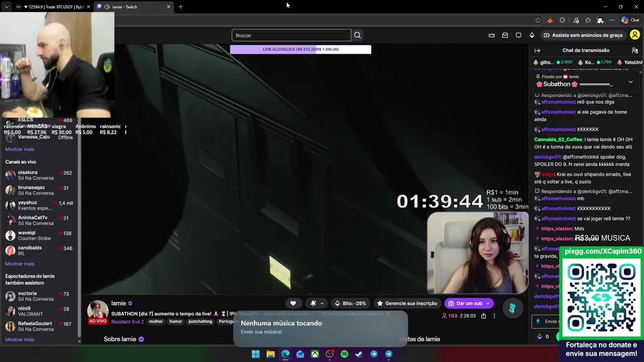Open the notifications inbox icon
This screenshot has height=362, width=644.
point(505,35)
